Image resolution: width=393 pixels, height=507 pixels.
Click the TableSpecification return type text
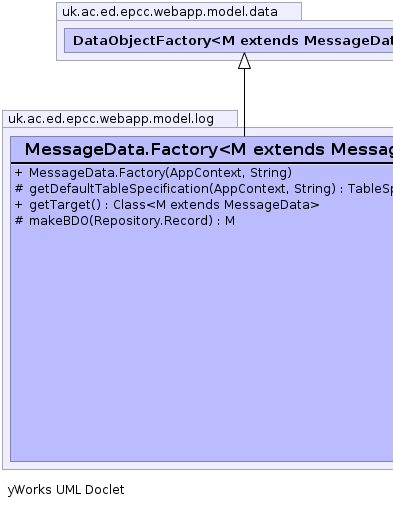(x=370, y=189)
